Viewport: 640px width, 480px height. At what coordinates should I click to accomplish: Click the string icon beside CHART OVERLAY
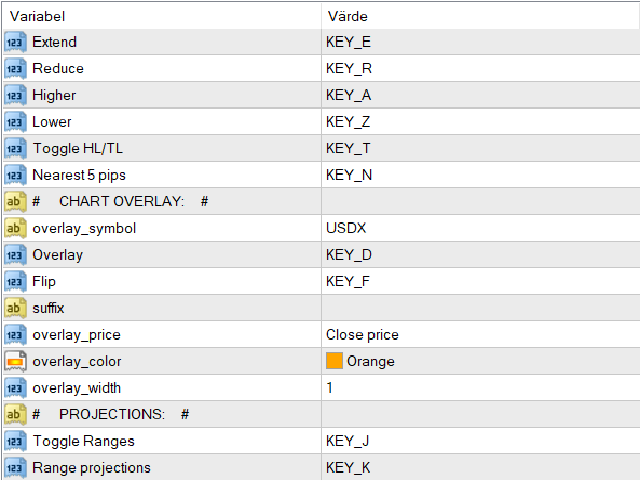[x=14, y=202]
